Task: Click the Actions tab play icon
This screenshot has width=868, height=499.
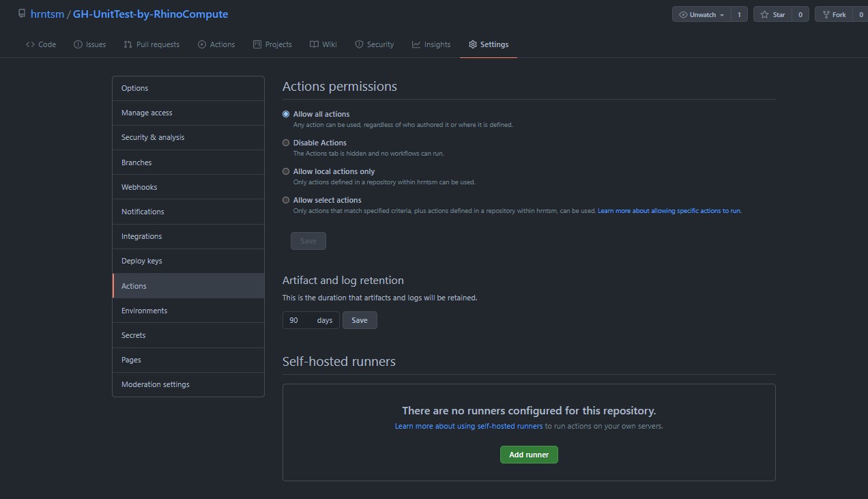Action: [x=202, y=44]
